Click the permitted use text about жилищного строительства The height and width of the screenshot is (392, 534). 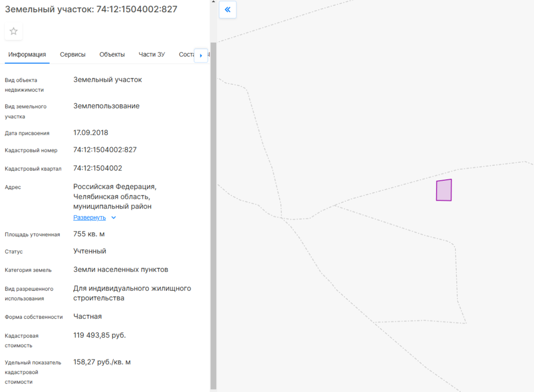pyautogui.click(x=132, y=293)
